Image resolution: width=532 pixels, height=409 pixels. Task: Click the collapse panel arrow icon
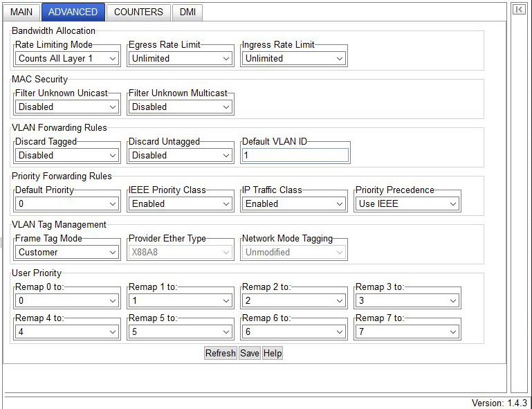[x=518, y=9]
